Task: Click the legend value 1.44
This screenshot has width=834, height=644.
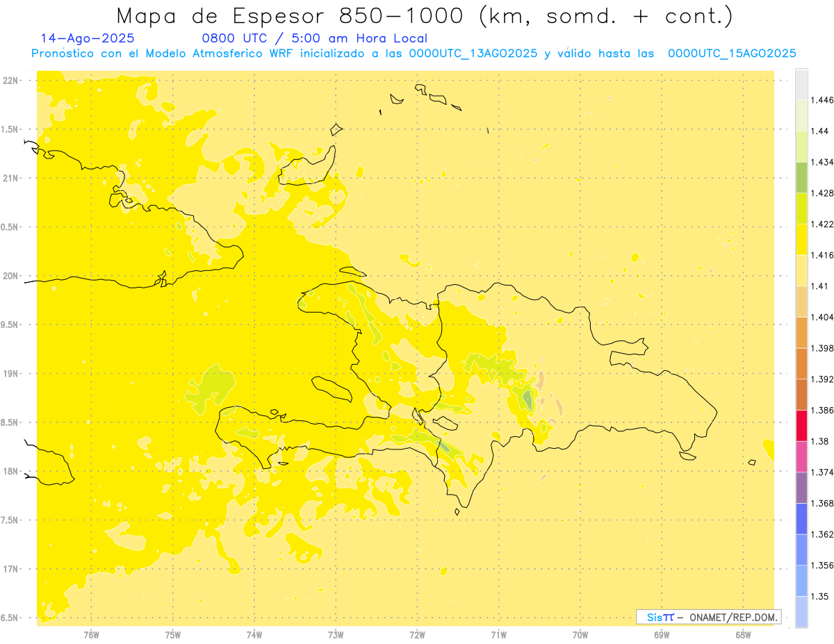Action: click(x=821, y=131)
